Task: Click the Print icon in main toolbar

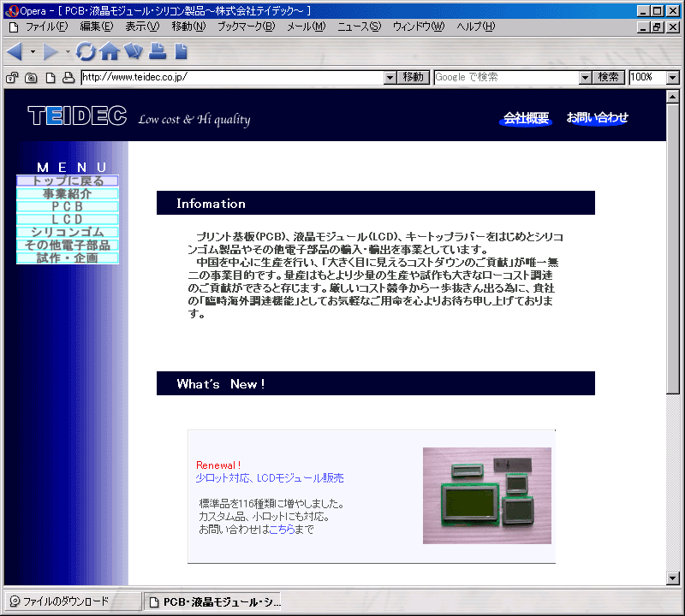Action: pos(158,51)
